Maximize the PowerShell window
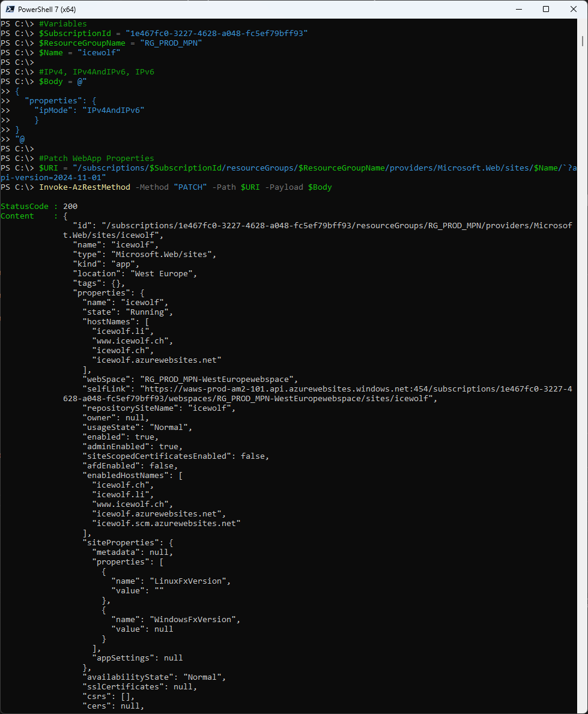The height and width of the screenshot is (714, 588). 545,9
